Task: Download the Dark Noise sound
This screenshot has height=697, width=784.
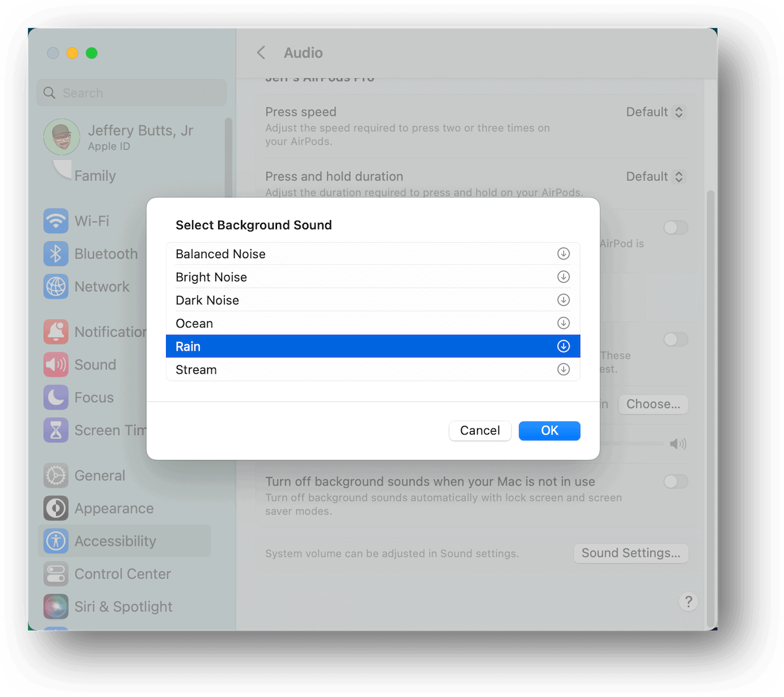Action: click(563, 300)
